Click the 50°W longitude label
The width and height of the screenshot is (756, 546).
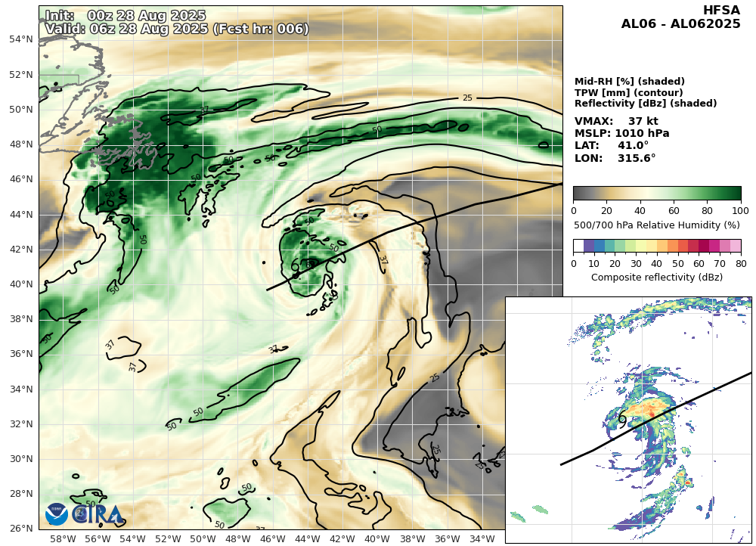click(x=203, y=538)
